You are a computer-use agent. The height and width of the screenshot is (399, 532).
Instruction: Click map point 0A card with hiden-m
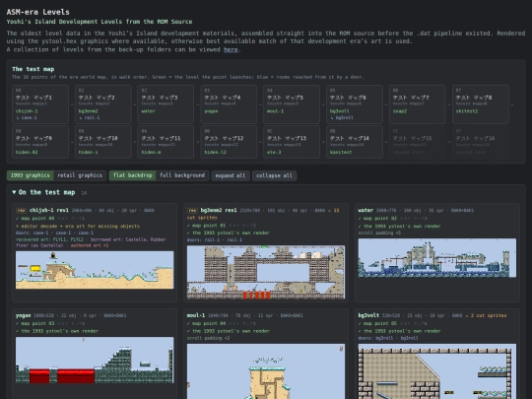pyautogui.click(x=166, y=142)
